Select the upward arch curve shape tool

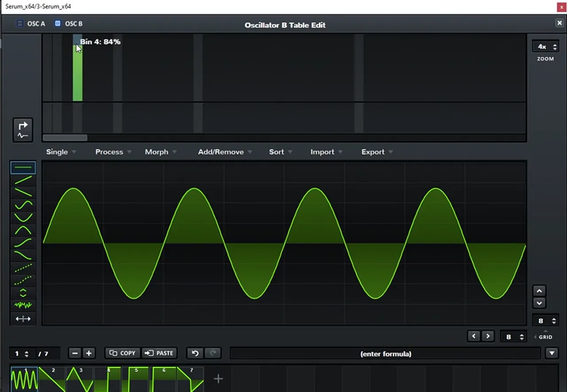[23, 230]
